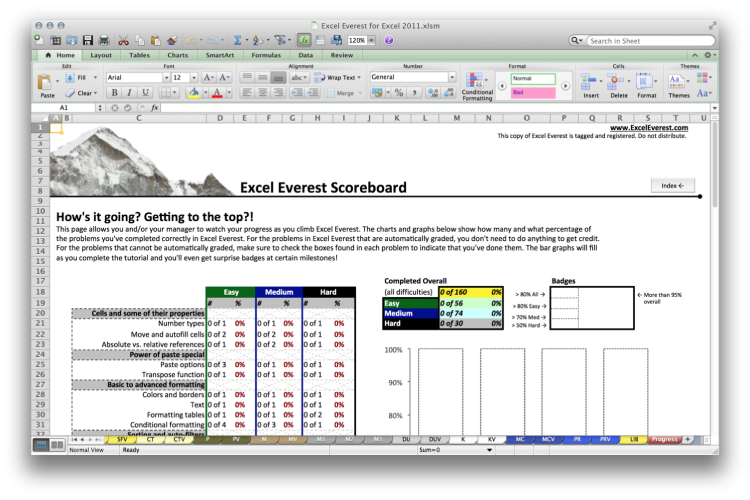
Task: Click the Sort A-Z icon
Action: tap(257, 40)
